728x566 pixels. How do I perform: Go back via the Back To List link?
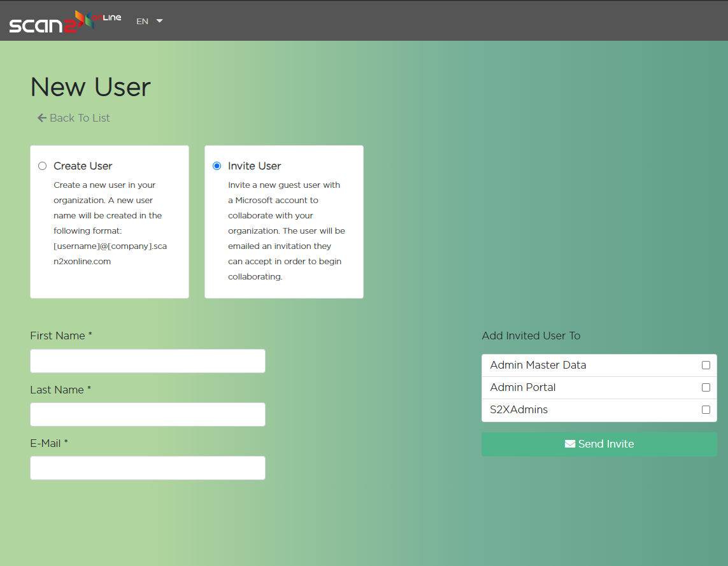coord(80,118)
